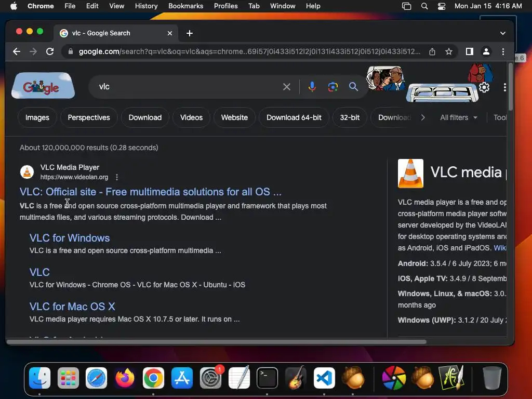This screenshot has height=399, width=532.
Task: Open VLC: Official site result link
Action: (x=151, y=192)
